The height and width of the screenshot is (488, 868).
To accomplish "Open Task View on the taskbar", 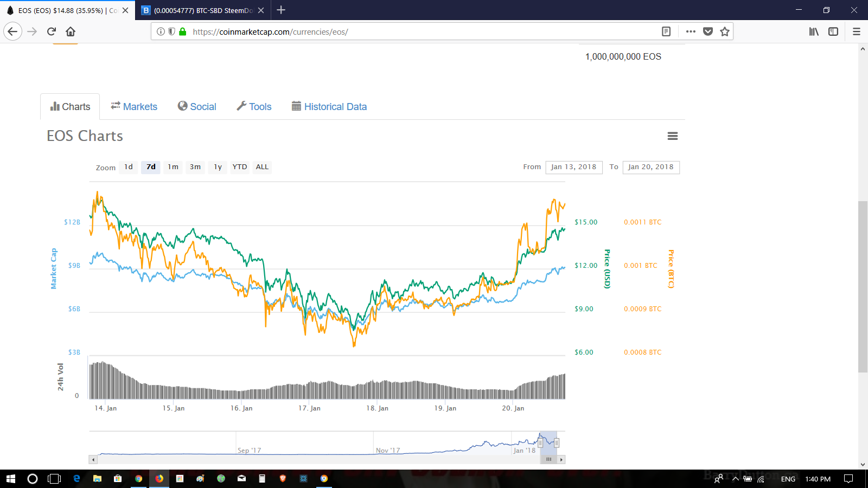I will point(54,479).
